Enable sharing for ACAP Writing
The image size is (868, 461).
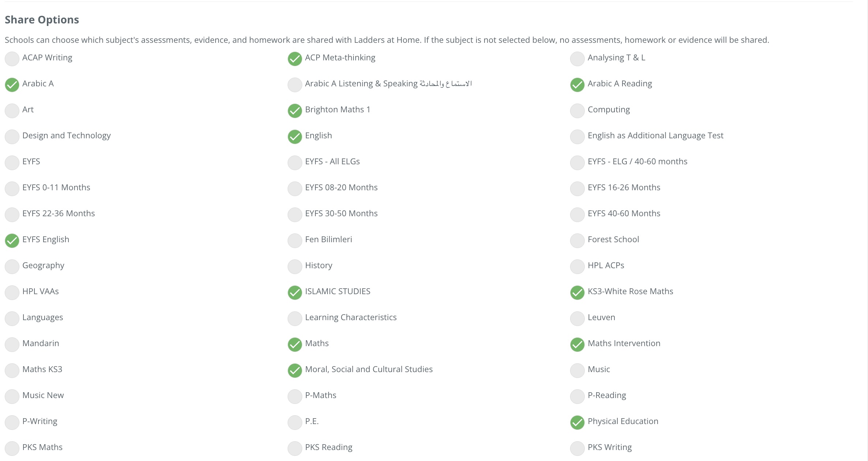click(12, 59)
